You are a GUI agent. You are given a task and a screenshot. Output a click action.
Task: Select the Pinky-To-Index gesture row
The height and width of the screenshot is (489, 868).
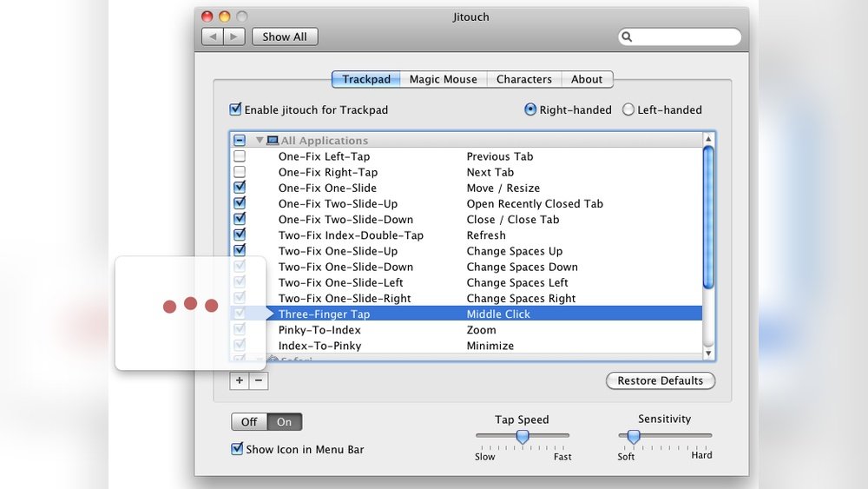click(466, 329)
